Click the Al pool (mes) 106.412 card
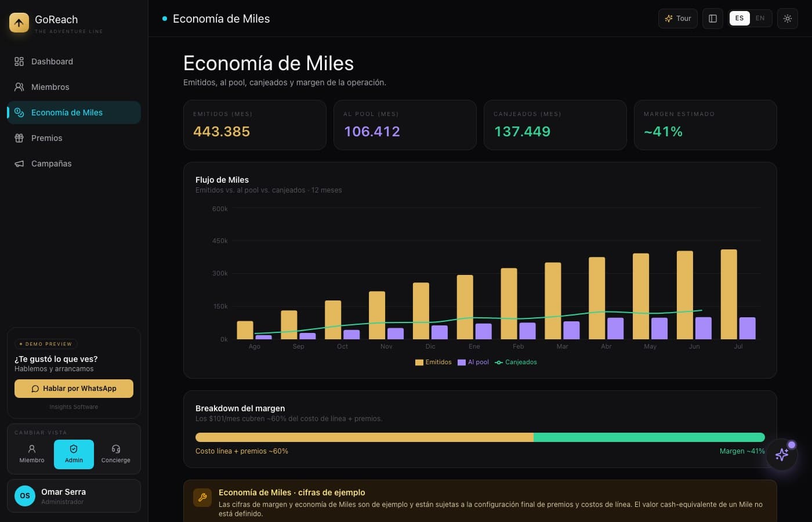The width and height of the screenshot is (812, 522). click(x=405, y=125)
